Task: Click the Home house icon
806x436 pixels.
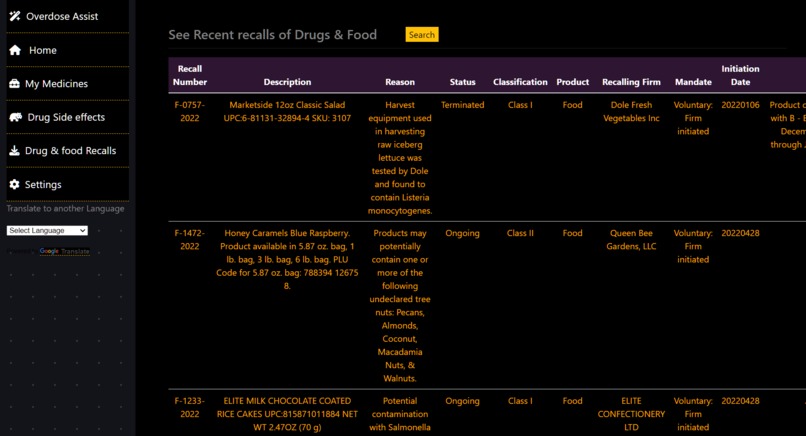Action: click(x=15, y=50)
